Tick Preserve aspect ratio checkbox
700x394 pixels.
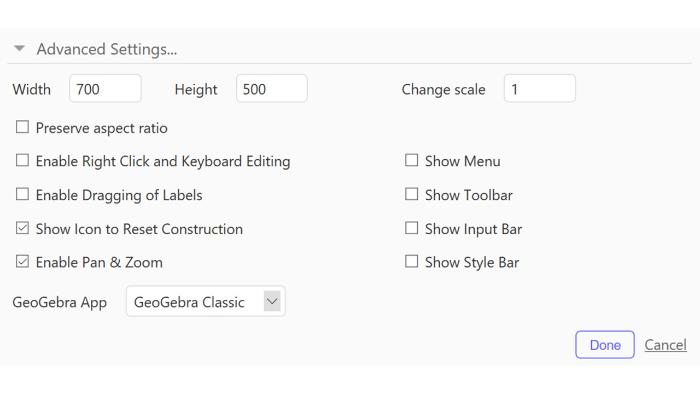coord(22,127)
